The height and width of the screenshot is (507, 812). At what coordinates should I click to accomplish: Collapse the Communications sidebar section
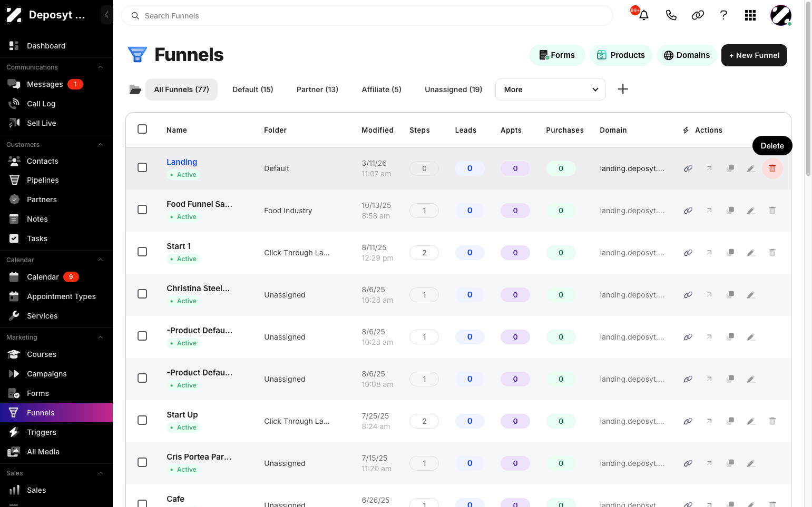100,67
